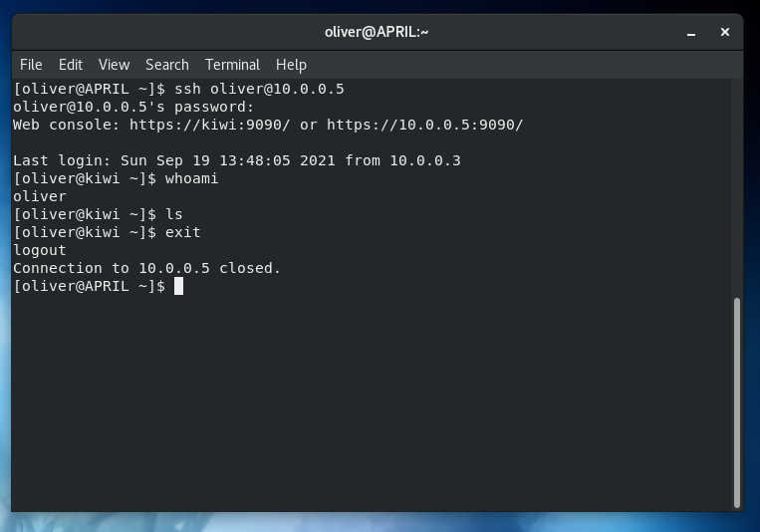Click the 'whoami' command text
The height and width of the screenshot is (532, 760).
[x=192, y=178]
